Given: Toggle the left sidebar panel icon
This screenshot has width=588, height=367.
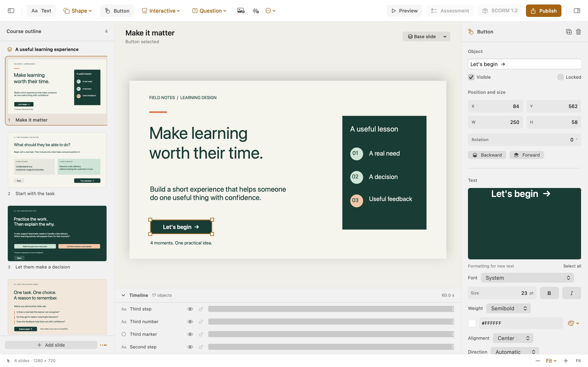Looking at the screenshot, I should [11, 11].
